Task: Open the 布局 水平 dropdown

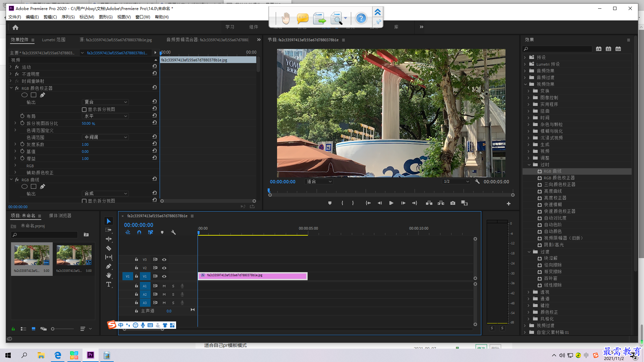Action: coord(105,116)
